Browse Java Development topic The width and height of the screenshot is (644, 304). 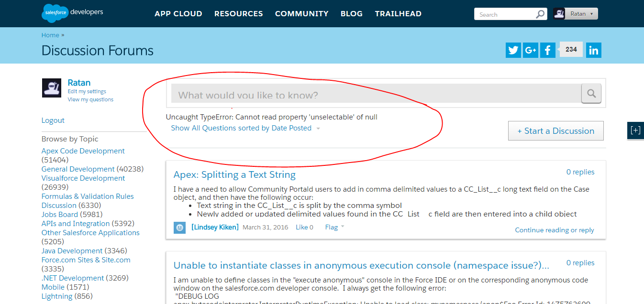coord(72,251)
